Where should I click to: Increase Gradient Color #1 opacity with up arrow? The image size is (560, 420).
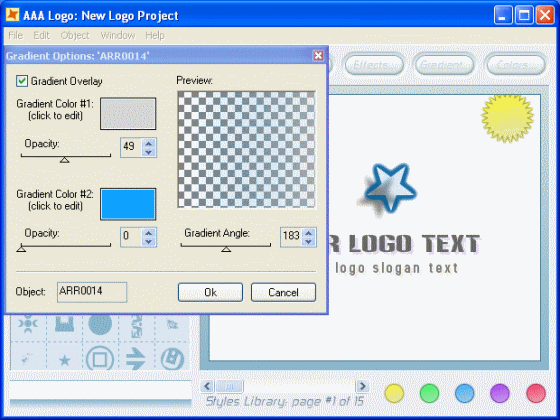coord(149,143)
